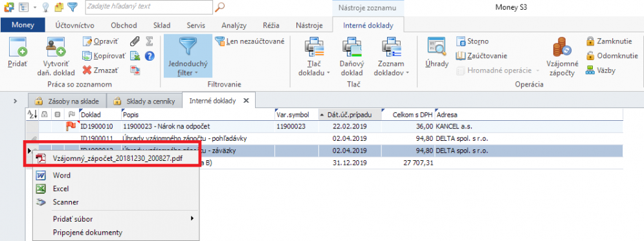Click the Väzby links button

click(x=601, y=70)
